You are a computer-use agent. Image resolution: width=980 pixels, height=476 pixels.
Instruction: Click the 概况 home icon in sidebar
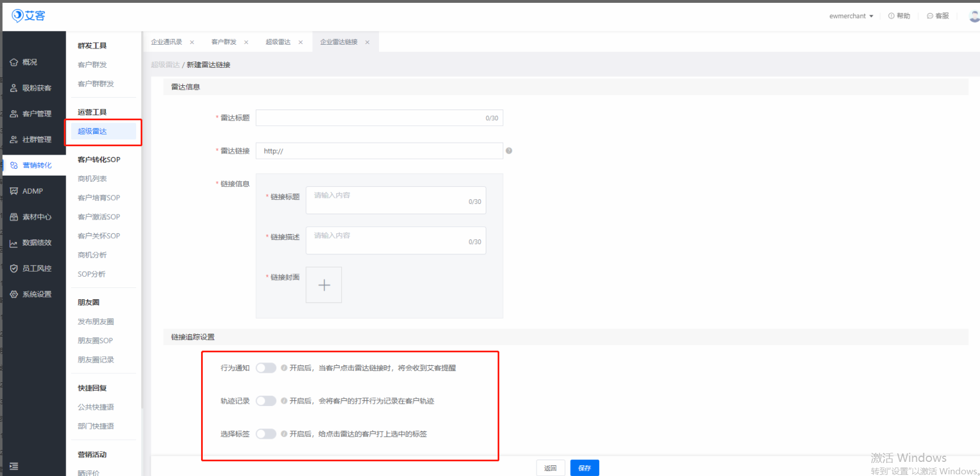click(x=14, y=62)
